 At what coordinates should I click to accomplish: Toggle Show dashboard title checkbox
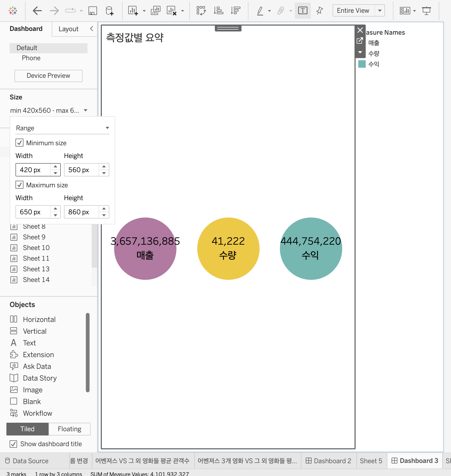(x=13, y=444)
